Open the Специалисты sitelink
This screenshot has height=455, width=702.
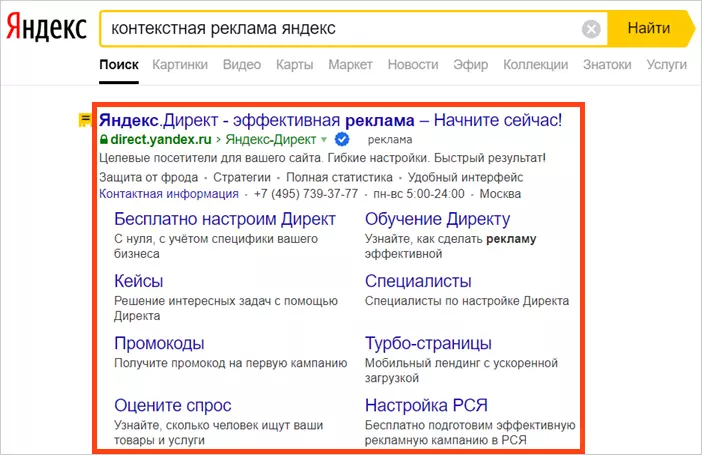[x=418, y=281]
